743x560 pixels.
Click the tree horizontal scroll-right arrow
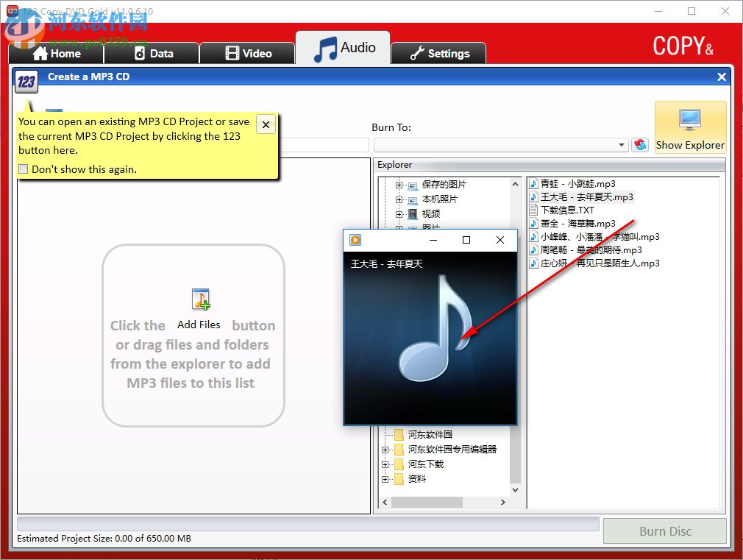(x=503, y=502)
